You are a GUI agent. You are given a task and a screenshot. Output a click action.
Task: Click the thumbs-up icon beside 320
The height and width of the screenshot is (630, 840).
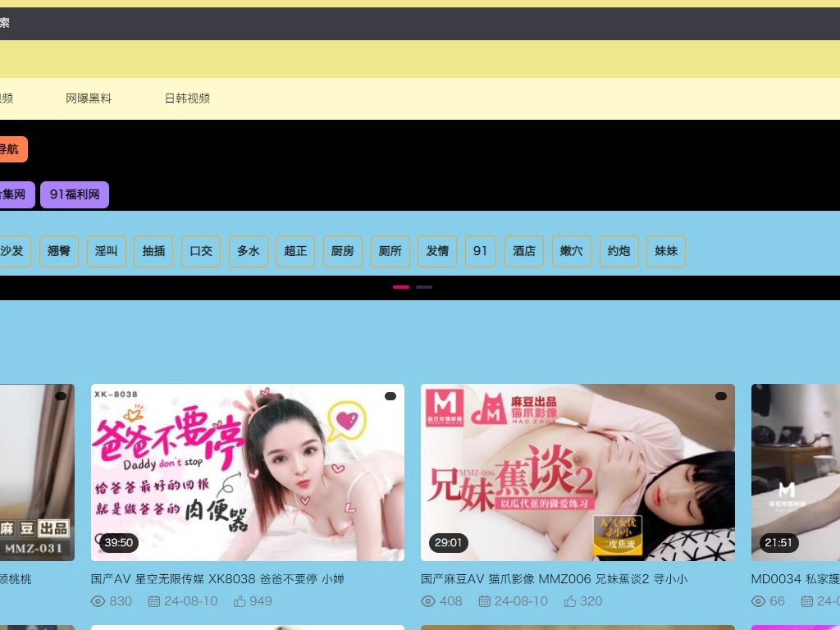pyautogui.click(x=570, y=601)
